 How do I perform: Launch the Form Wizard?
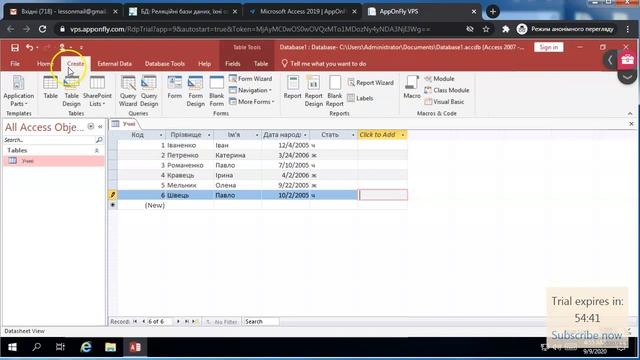(x=251, y=78)
